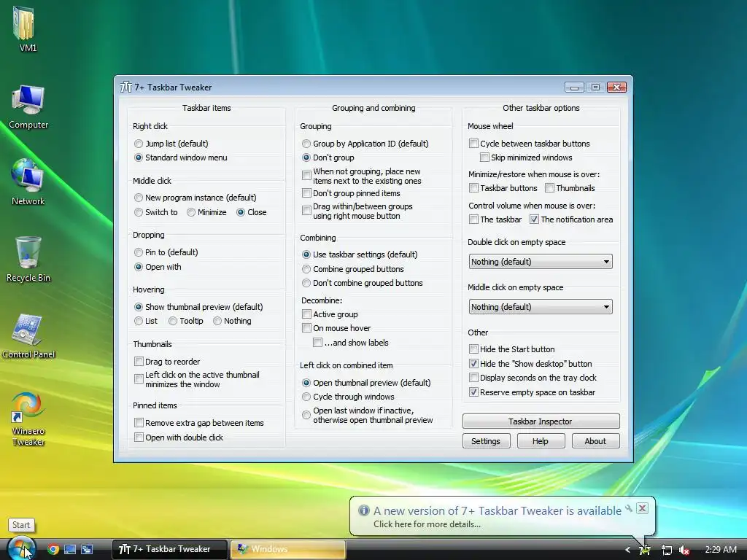
Task: Select the Network desktop icon
Action: 28,182
